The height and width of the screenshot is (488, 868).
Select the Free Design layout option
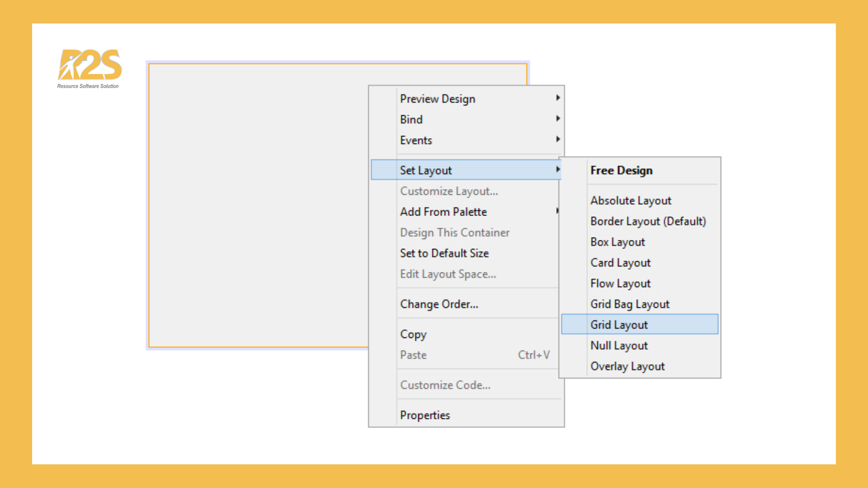point(621,171)
